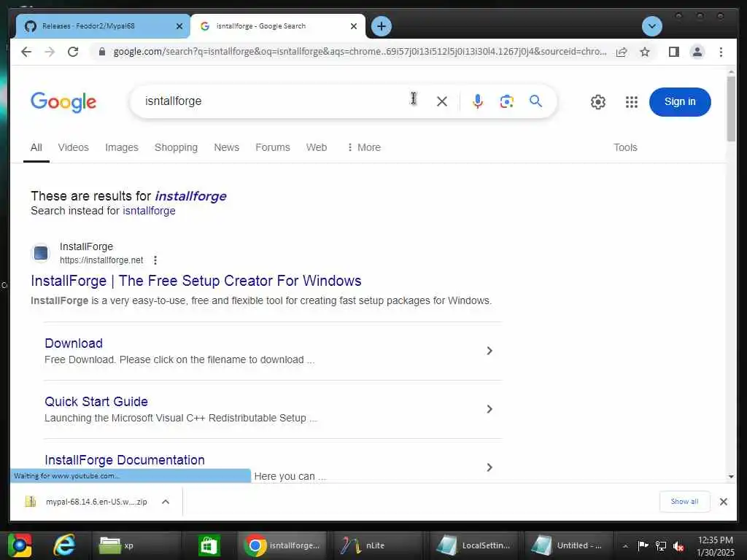Click scrollbar down arrow
Image resolution: width=747 pixels, height=560 pixels.
[731, 477]
